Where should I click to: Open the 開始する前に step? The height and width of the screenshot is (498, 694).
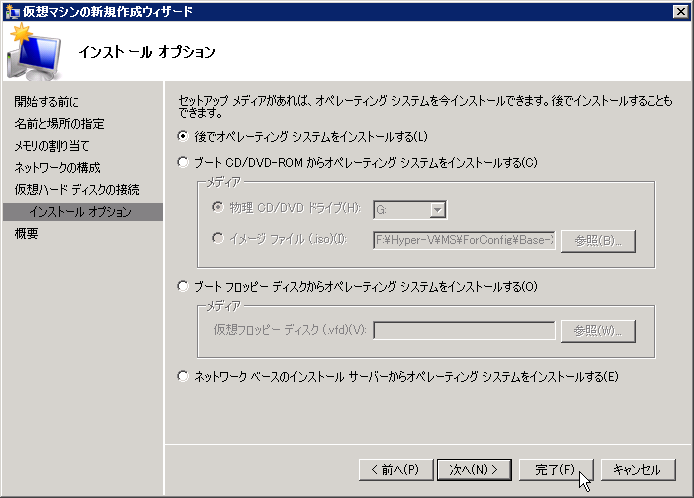click(x=46, y=102)
